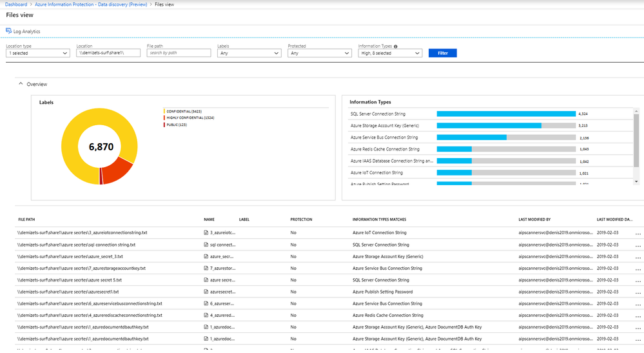Click file icon for sql connect... row

coord(206,245)
